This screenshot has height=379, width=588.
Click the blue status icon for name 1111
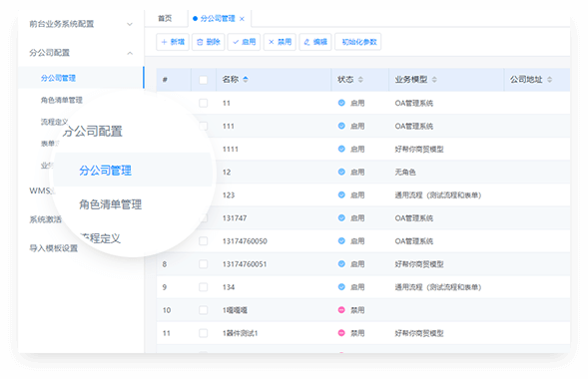click(x=341, y=149)
